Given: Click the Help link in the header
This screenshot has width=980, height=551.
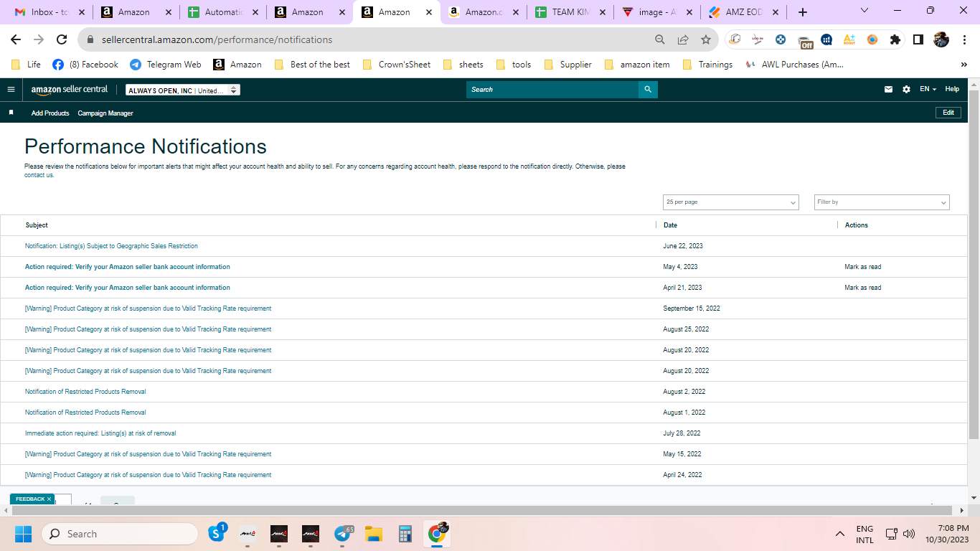Looking at the screenshot, I should [952, 89].
